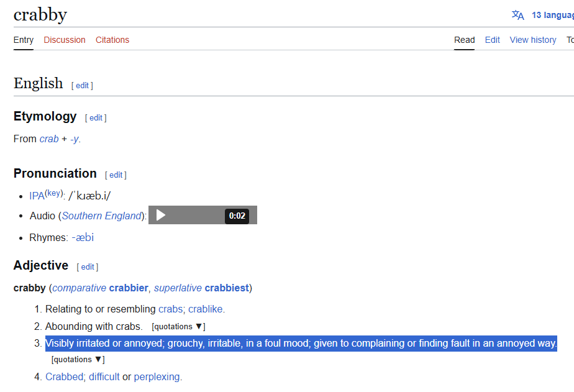Click the 'superlative' glossary link
The height and width of the screenshot is (392, 574).
(x=178, y=288)
